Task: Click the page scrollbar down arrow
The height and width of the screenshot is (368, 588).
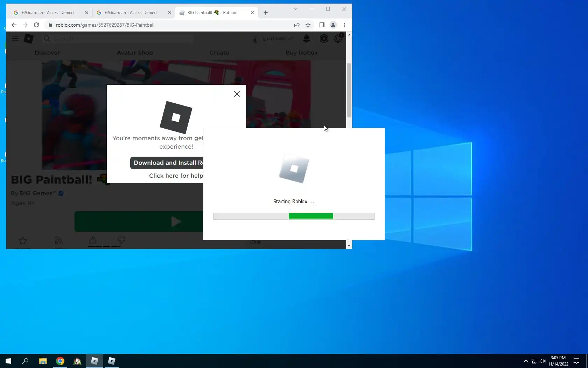Action: tap(349, 246)
